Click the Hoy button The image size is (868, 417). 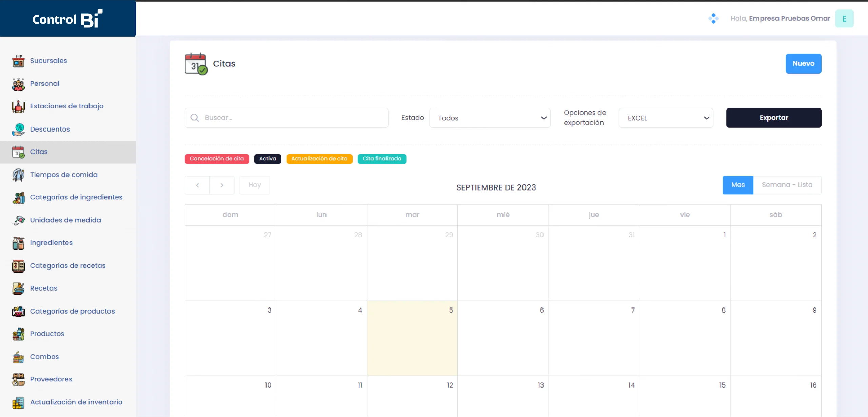pyautogui.click(x=254, y=185)
